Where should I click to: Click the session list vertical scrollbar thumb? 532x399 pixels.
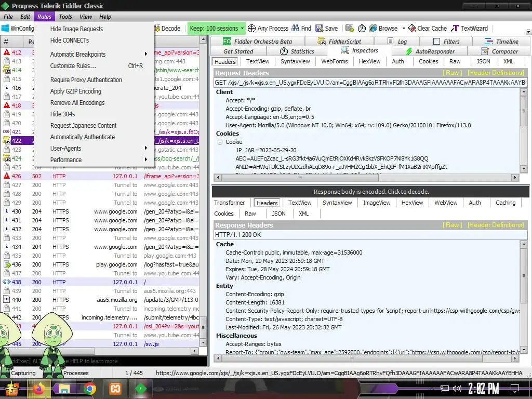coord(203,327)
